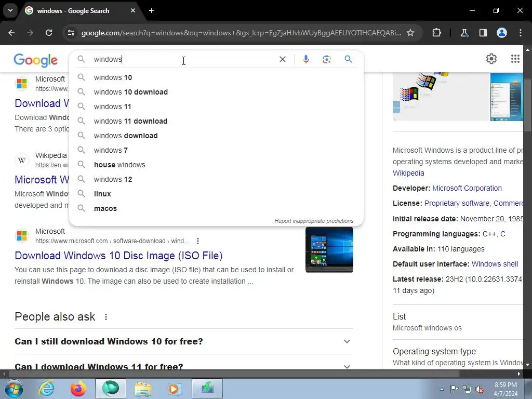Click the Chrome back arrow
Image resolution: width=532 pixels, height=399 pixels.
pyautogui.click(x=11, y=33)
